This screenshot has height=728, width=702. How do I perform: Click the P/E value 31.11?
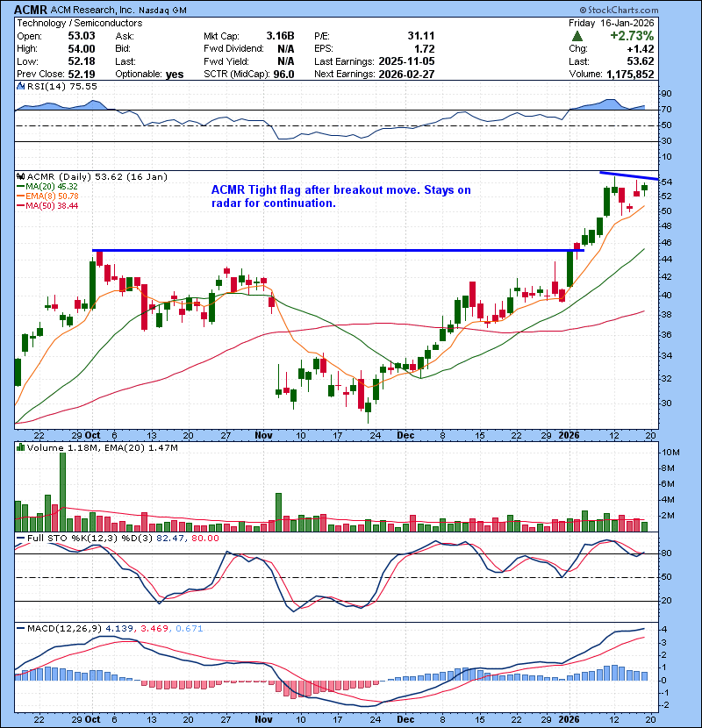[421, 36]
